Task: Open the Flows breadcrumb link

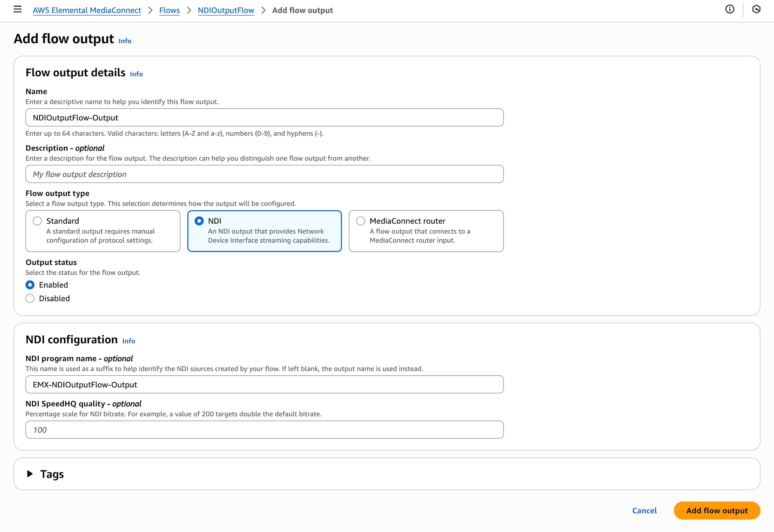Action: click(x=170, y=10)
